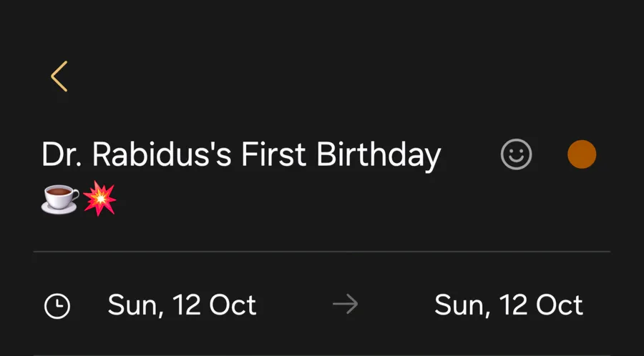Click the day number 12 in end date
Viewport: 644px width, 356px height.
[x=513, y=305]
